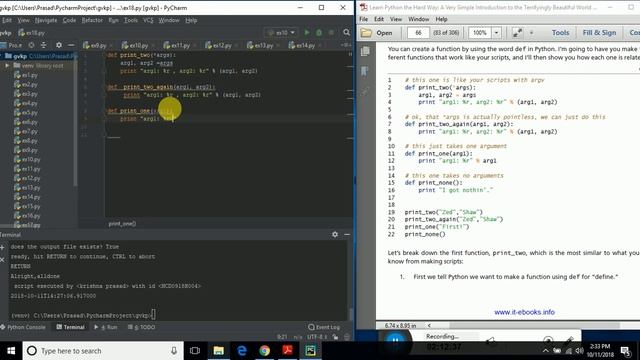Open the VCS menu in PyCharm
Image resolution: width=640 pixels, height=360 pixels.
[148, 20]
